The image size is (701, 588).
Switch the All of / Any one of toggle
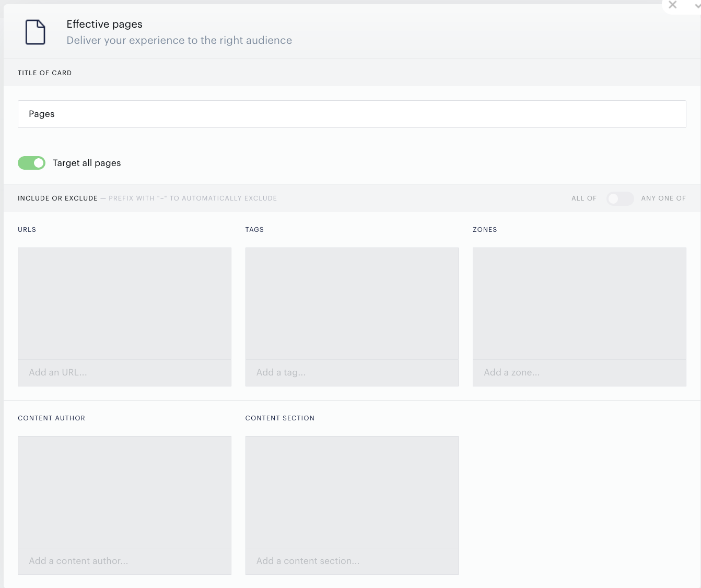pos(620,198)
